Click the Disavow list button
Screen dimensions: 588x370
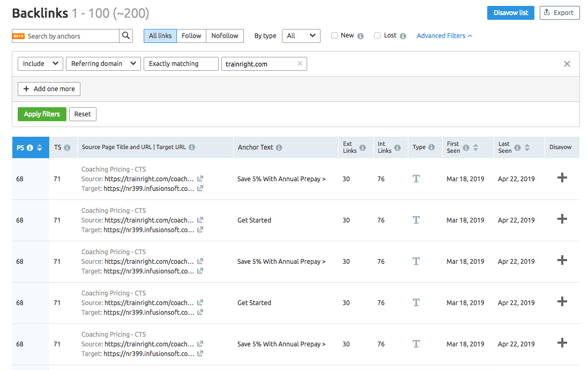[511, 13]
